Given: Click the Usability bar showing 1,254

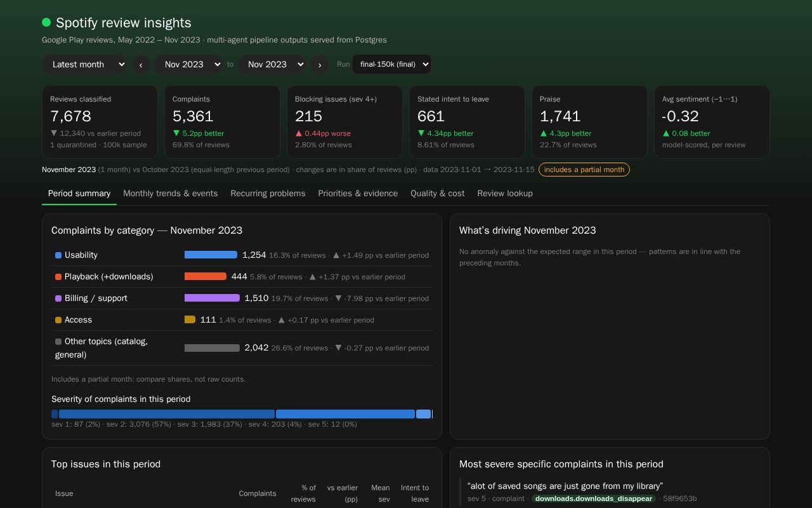Looking at the screenshot, I should pyautogui.click(x=211, y=255).
